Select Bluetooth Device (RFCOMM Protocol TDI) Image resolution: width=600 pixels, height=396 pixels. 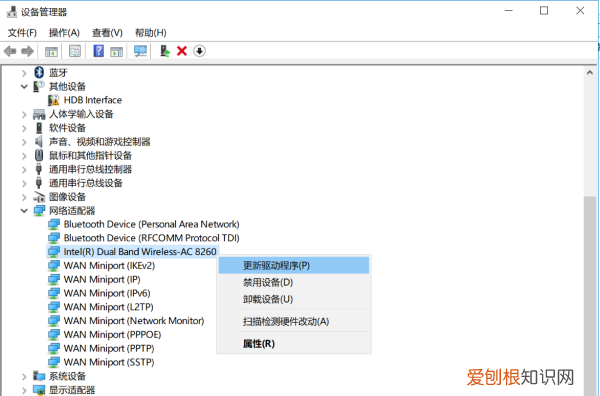(152, 238)
